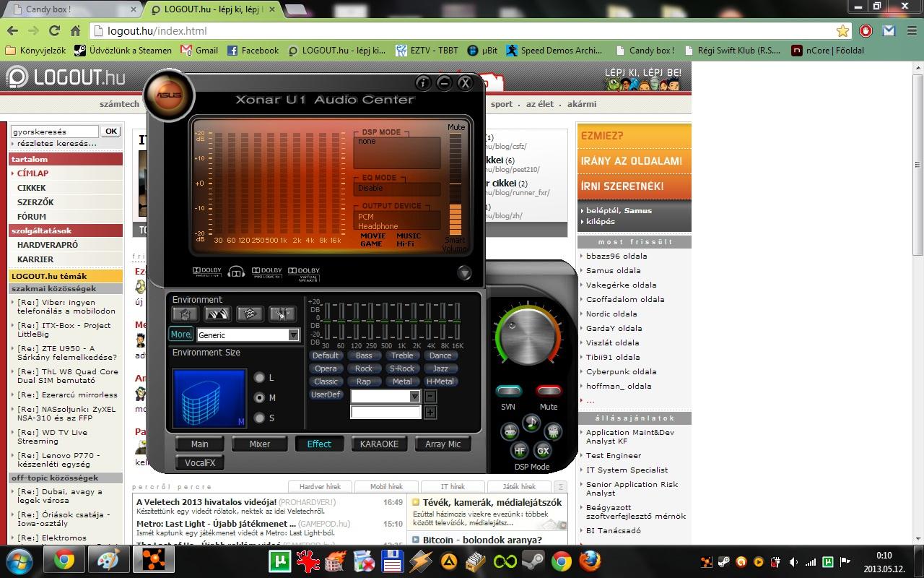Viewport: 924px width, 578px height.
Task: Click the red extension icon in Chrome
Action: (x=866, y=31)
